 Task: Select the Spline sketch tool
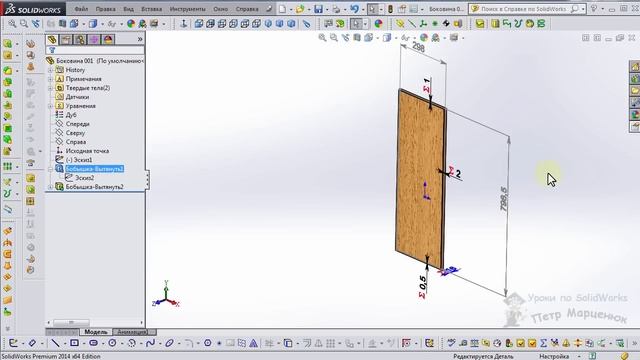[x=150, y=343]
